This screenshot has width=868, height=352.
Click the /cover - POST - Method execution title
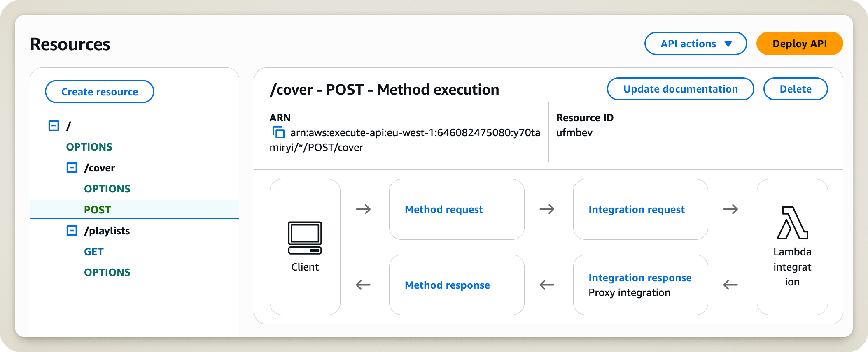coord(384,89)
